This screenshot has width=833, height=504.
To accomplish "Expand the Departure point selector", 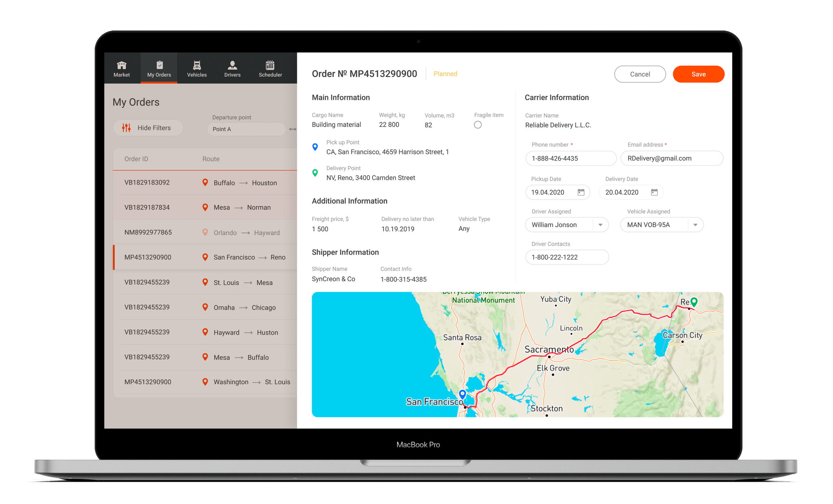I will [246, 129].
